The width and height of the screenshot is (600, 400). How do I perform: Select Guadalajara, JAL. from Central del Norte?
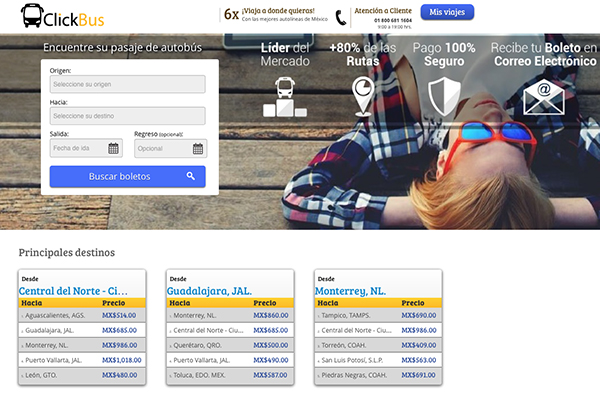click(82, 330)
